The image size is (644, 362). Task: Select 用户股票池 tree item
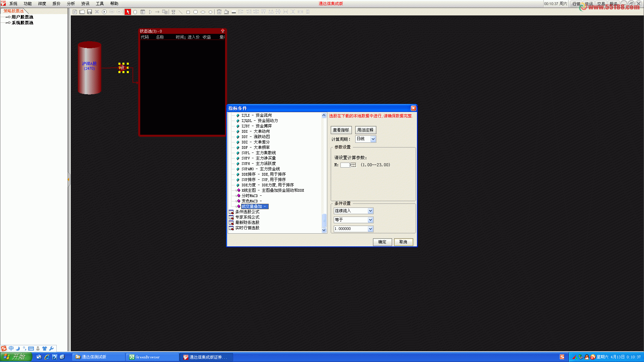(x=22, y=17)
